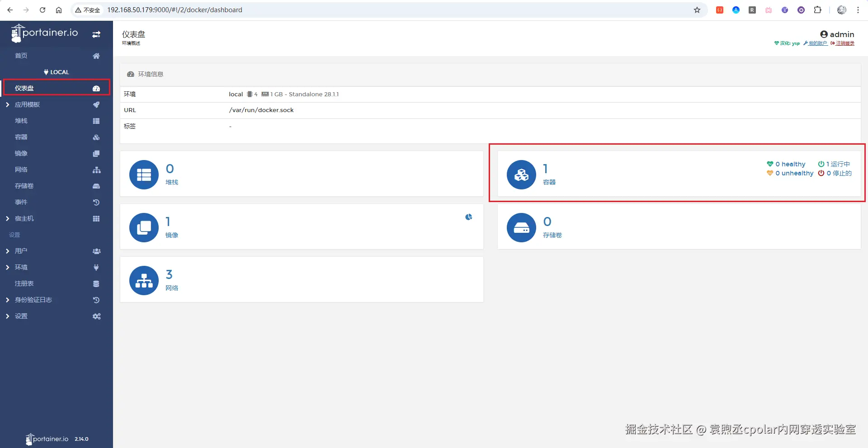Open the 容器 card showing 1
The image size is (868, 448).
[x=679, y=174]
